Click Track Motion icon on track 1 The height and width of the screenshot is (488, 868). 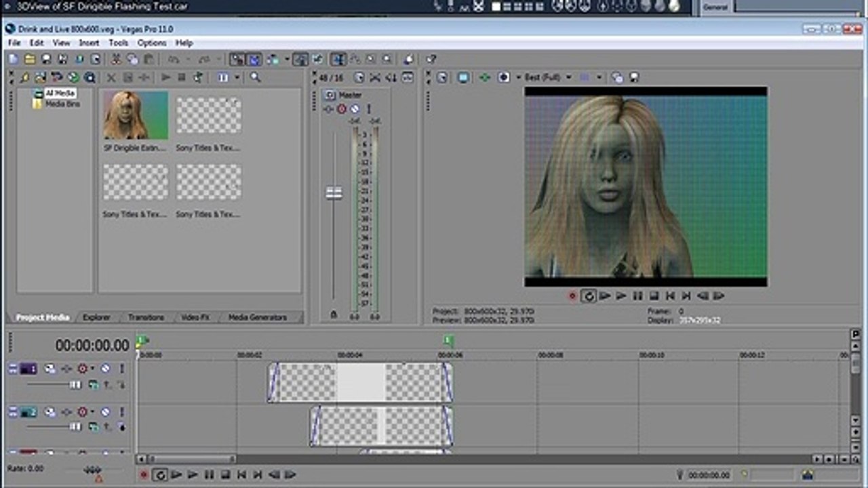click(50, 368)
